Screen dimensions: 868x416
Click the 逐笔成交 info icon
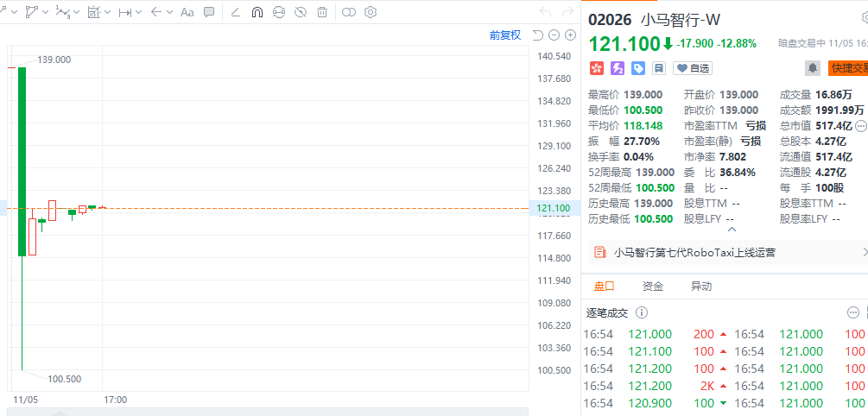[x=642, y=313]
